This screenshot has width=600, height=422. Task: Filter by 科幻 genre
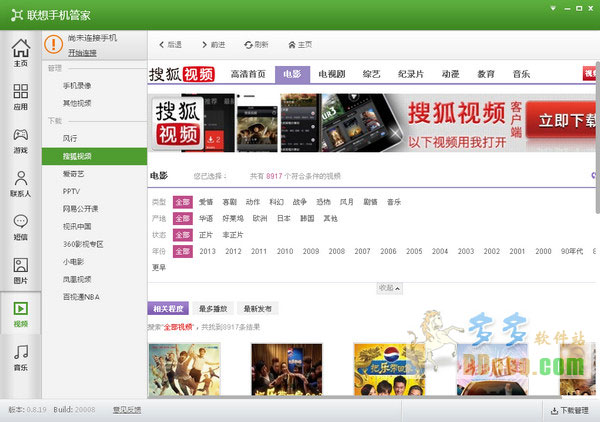pos(276,202)
